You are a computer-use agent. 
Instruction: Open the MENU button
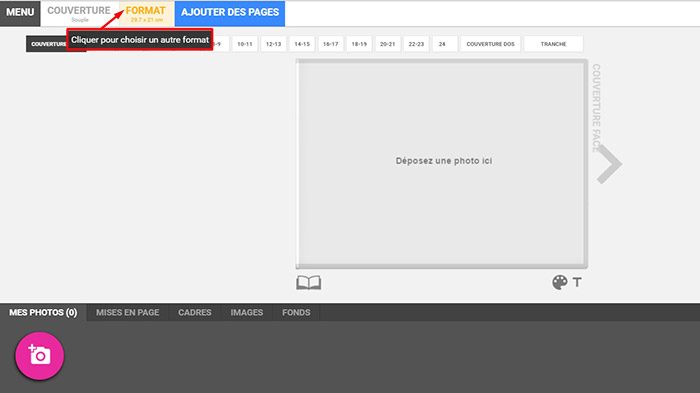point(20,13)
